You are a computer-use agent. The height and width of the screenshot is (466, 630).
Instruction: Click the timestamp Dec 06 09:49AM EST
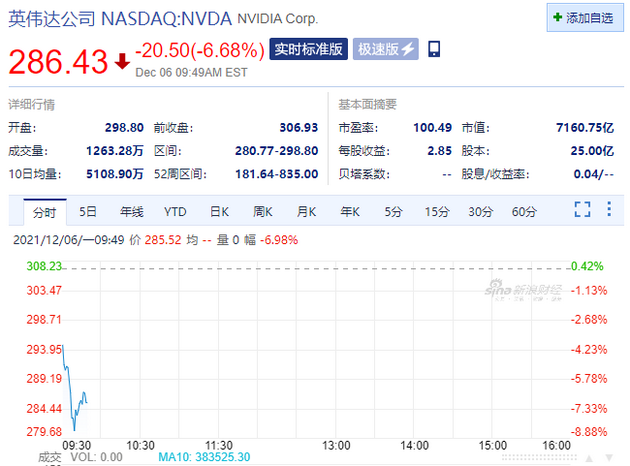tap(191, 72)
